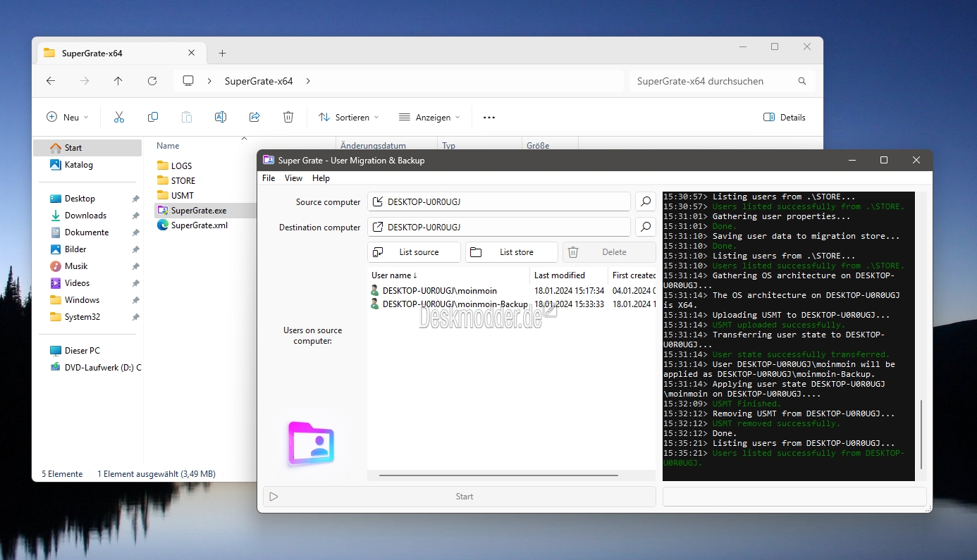Click the List store button
This screenshot has width=977, height=560.
(511, 252)
